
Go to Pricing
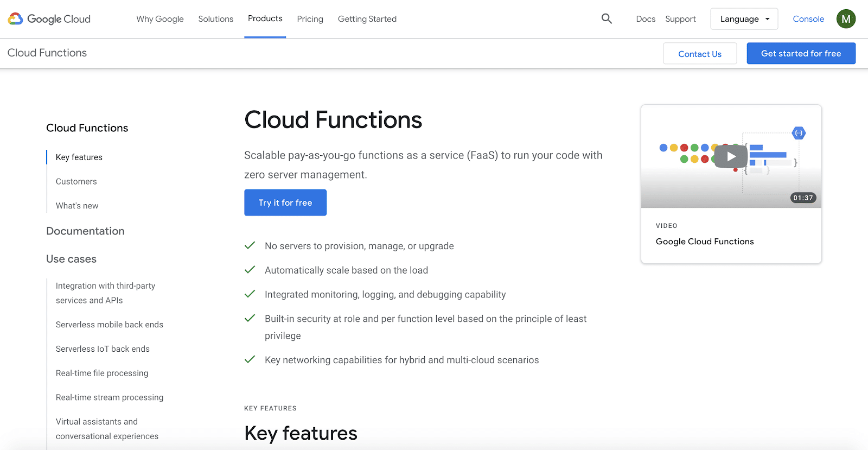[x=310, y=19]
